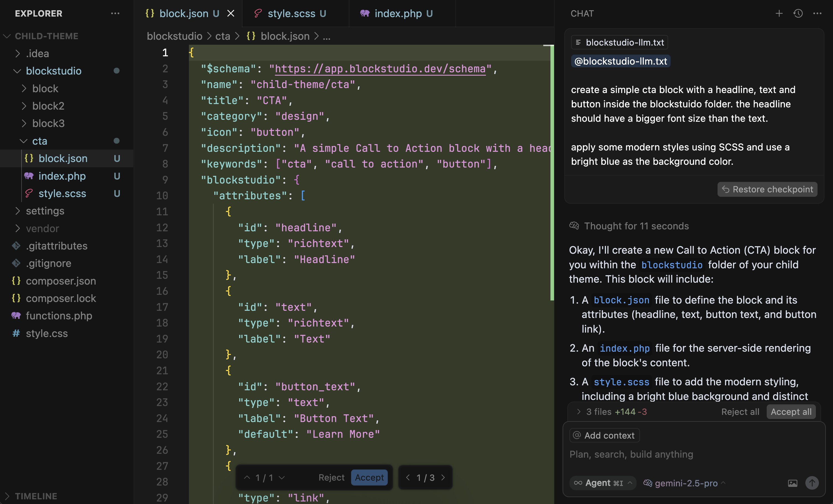Attach an image with the picture icon
This screenshot has height=504, width=833.
coord(792,483)
